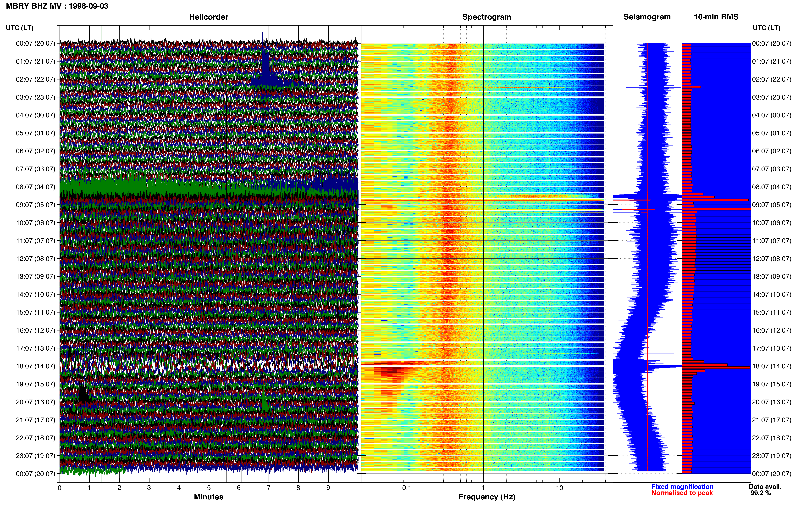Click the '99.2 %' availability value
The image size is (812, 508).
(x=761, y=493)
